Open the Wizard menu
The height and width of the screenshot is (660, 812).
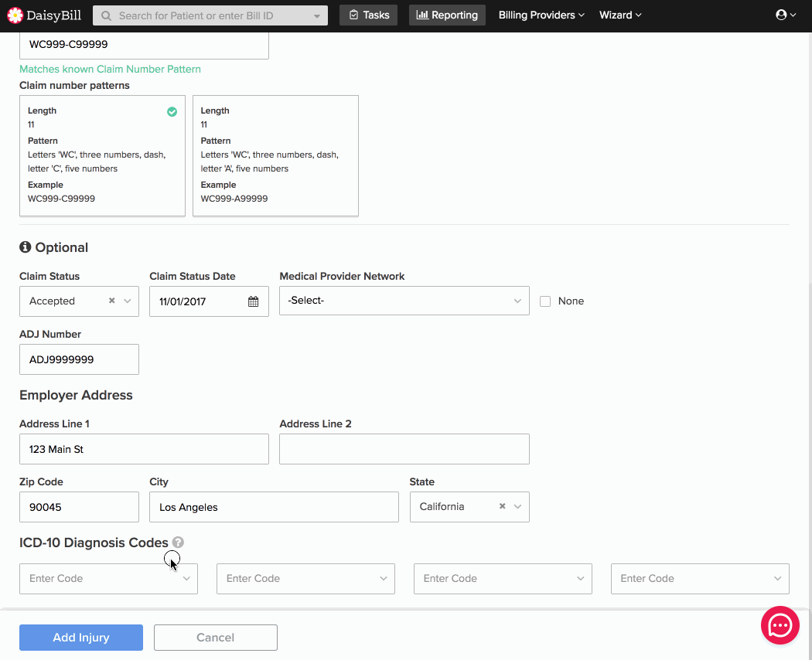[620, 15]
